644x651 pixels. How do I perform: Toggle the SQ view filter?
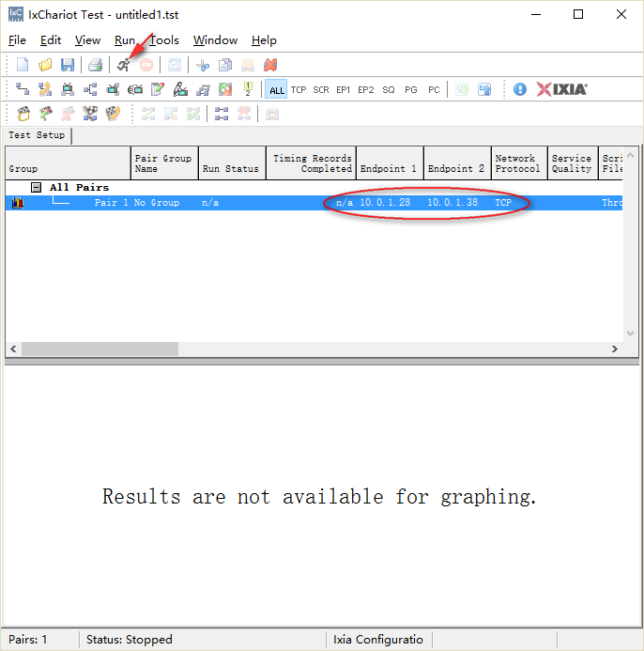[x=389, y=89]
